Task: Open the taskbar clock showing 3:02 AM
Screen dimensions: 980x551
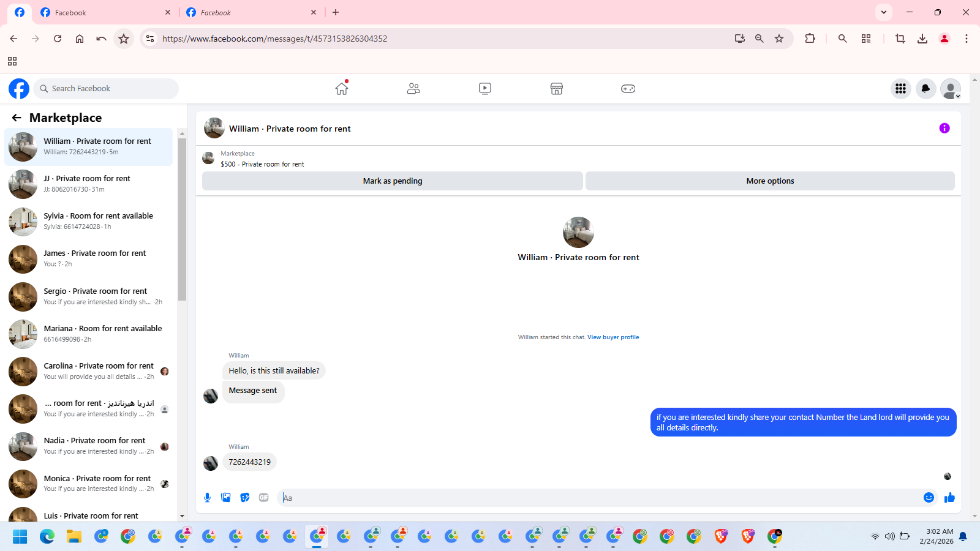Action: point(937,536)
